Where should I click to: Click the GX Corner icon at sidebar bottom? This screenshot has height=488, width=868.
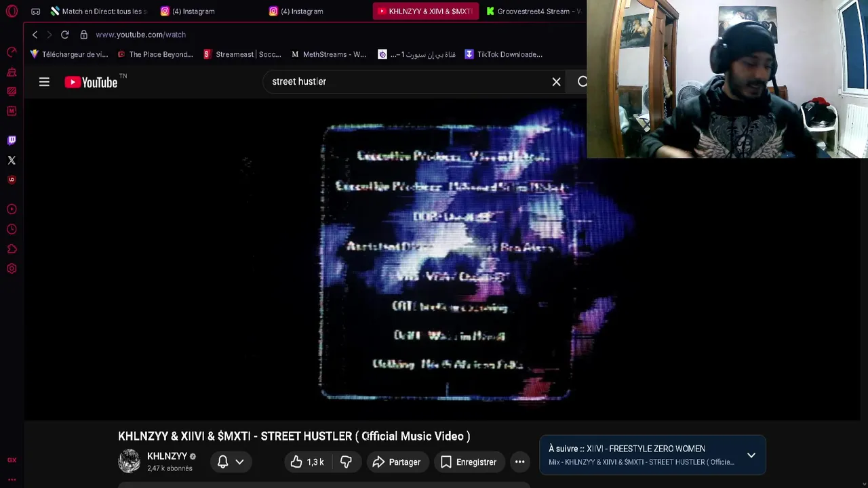pyautogui.click(x=12, y=460)
